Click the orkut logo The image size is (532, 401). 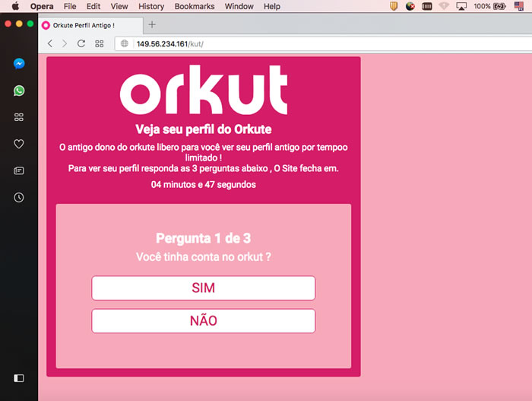204,90
